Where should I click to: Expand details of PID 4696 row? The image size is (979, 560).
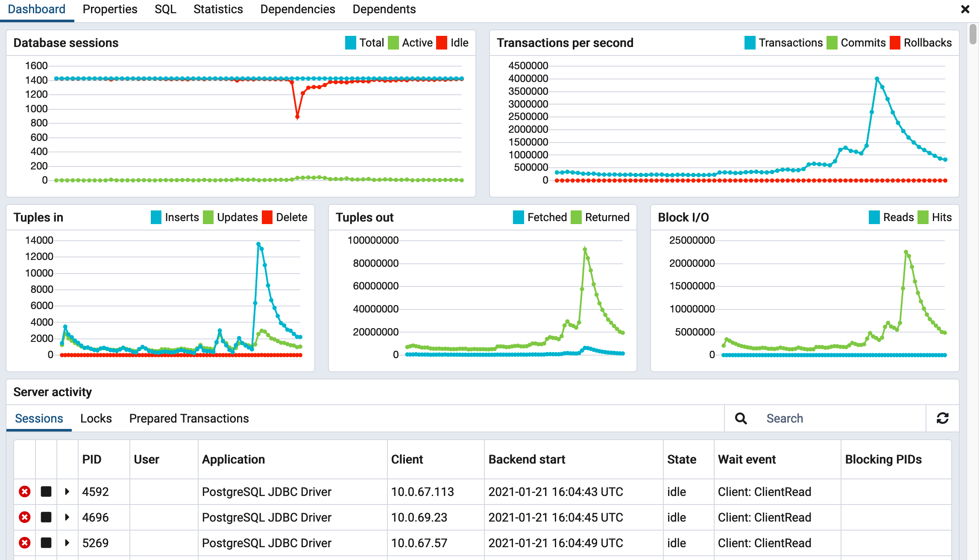[67, 517]
